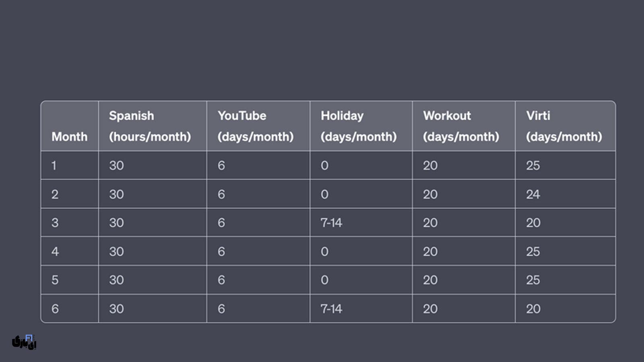Click the Spanish value 30 in month 4
Screen dimensions: 644x362
click(x=116, y=252)
